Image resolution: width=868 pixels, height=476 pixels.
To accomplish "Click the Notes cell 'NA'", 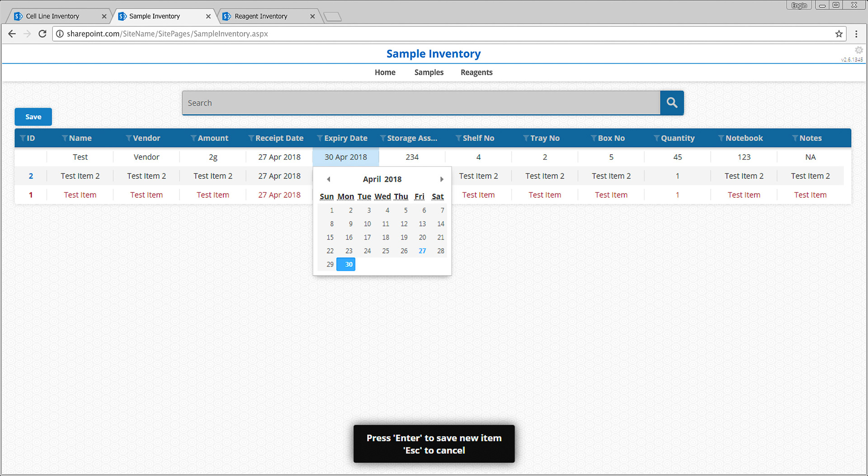I will (x=811, y=157).
